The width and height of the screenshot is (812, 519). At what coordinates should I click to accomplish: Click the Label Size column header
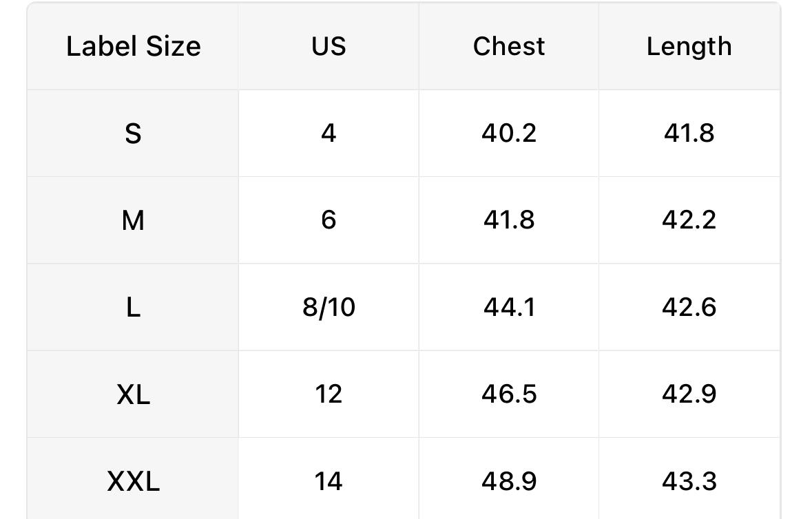tap(134, 47)
